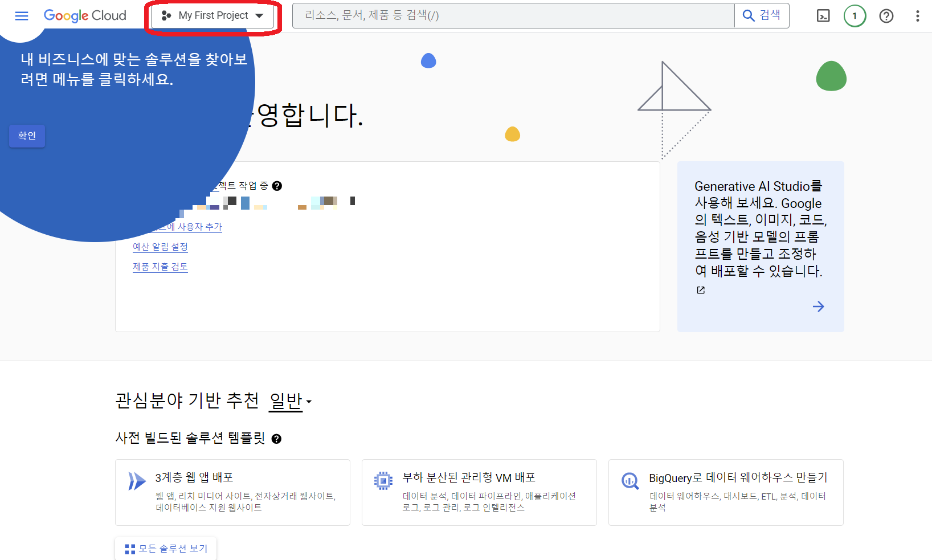Open notifications badge showing 1
The height and width of the screenshot is (560, 932).
(x=855, y=16)
